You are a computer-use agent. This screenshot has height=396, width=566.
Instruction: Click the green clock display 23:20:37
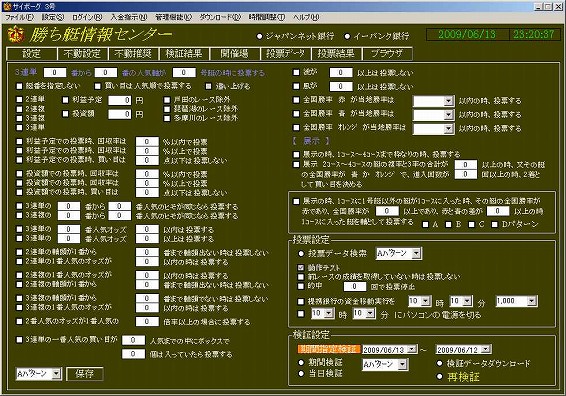coord(534,35)
